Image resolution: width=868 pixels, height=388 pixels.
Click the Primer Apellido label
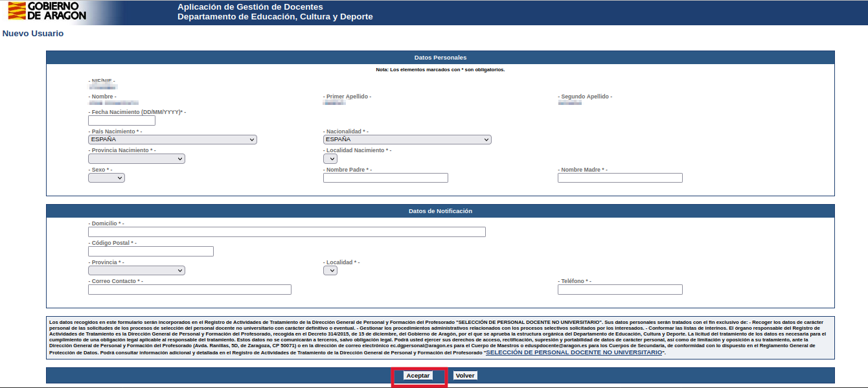[347, 97]
